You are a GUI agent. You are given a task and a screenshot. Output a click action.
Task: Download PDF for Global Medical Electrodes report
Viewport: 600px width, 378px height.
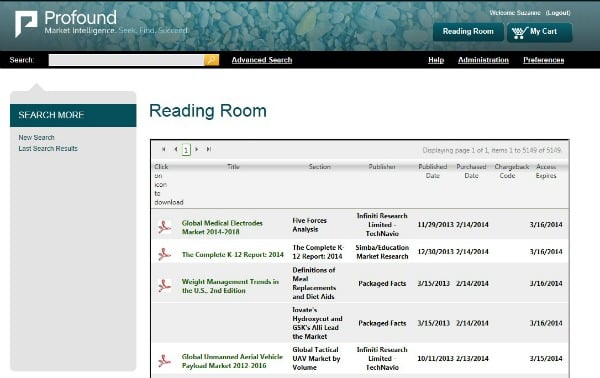165,227
